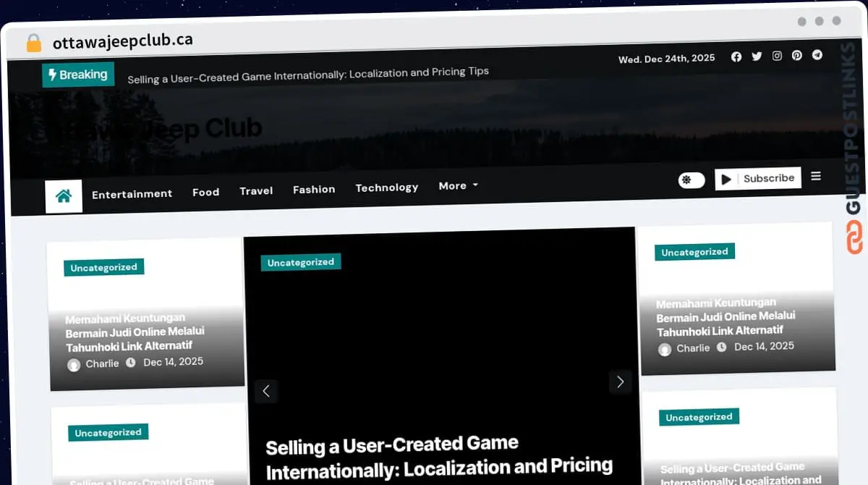Open the Pinterest social icon
868x485 pixels.
[796, 55]
